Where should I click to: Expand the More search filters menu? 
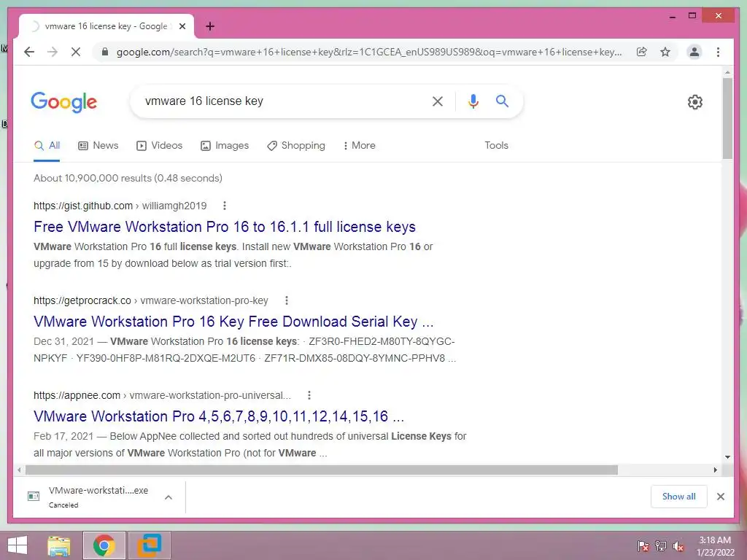(x=359, y=145)
